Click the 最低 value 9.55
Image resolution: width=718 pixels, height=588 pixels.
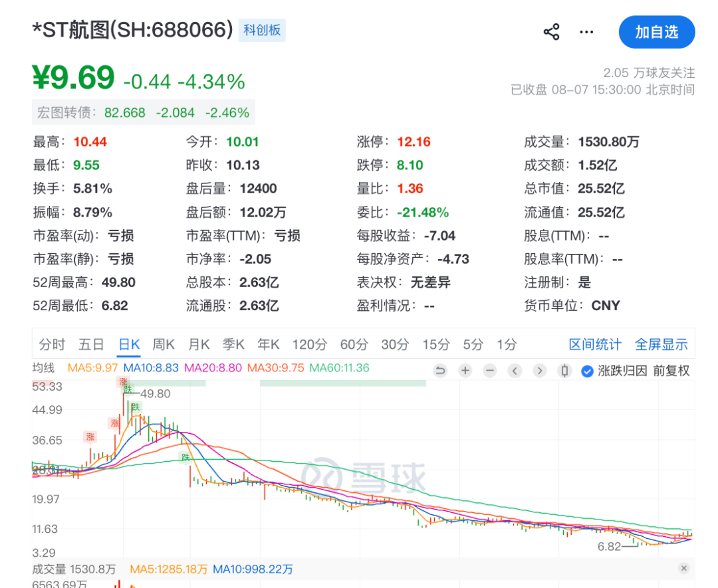[86, 165]
